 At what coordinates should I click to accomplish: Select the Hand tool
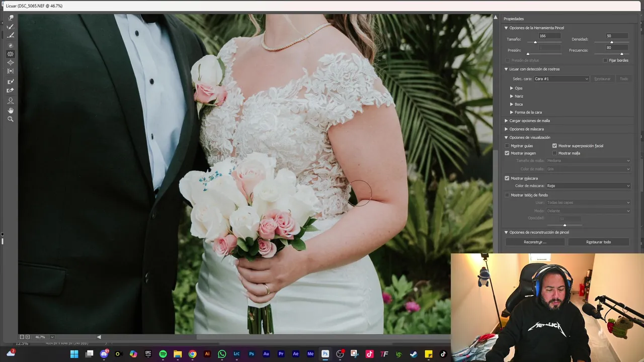(11, 110)
